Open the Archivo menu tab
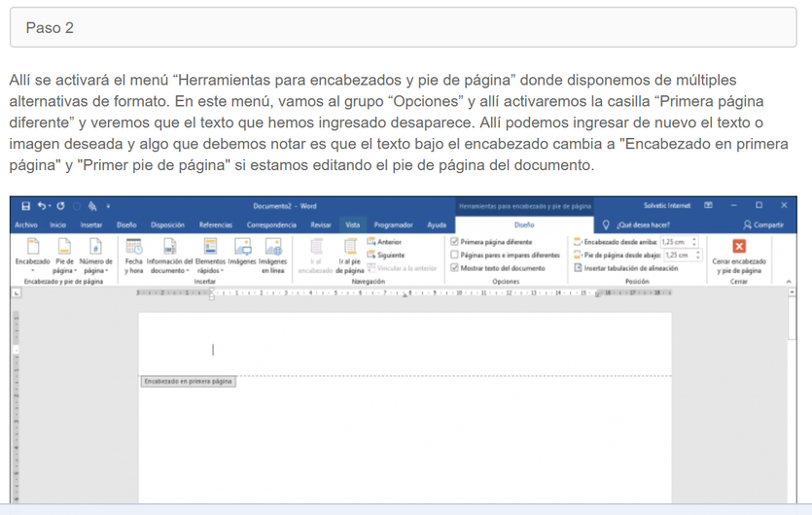 [26, 224]
